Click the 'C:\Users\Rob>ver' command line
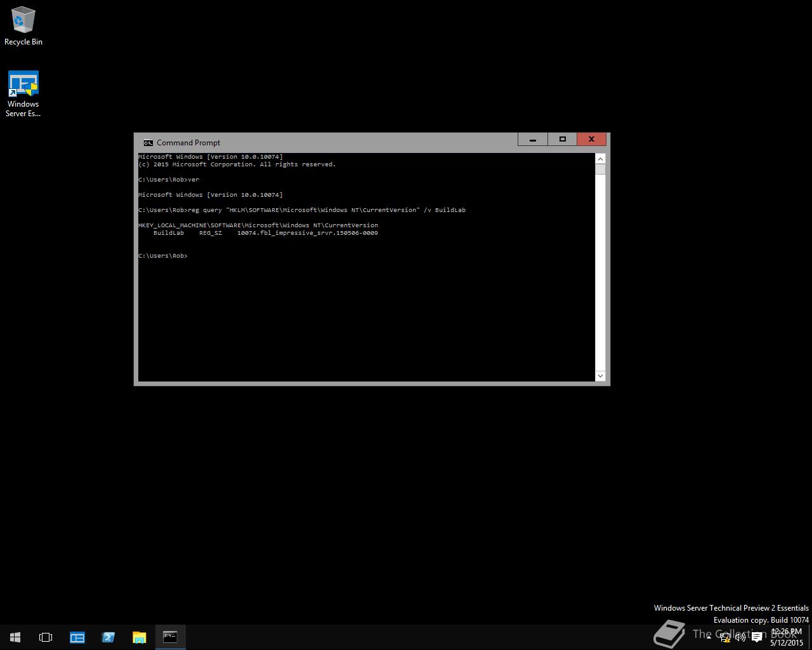 (x=169, y=180)
